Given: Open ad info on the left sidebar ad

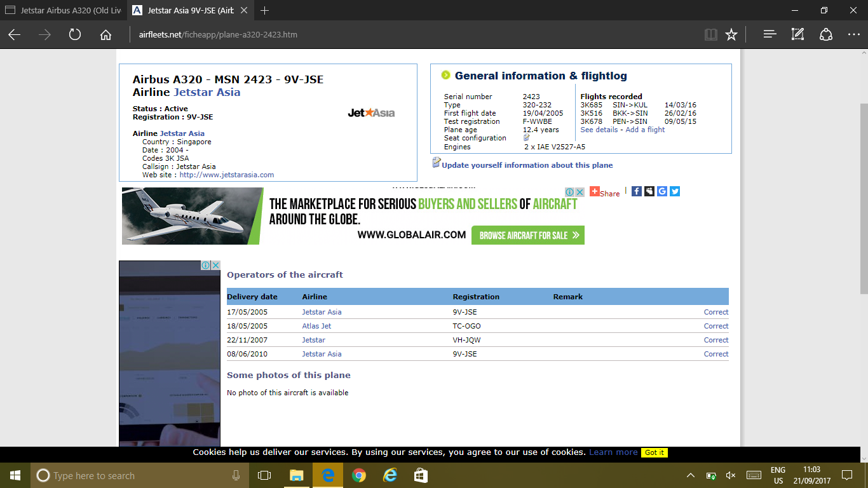Looking at the screenshot, I should pyautogui.click(x=206, y=265).
